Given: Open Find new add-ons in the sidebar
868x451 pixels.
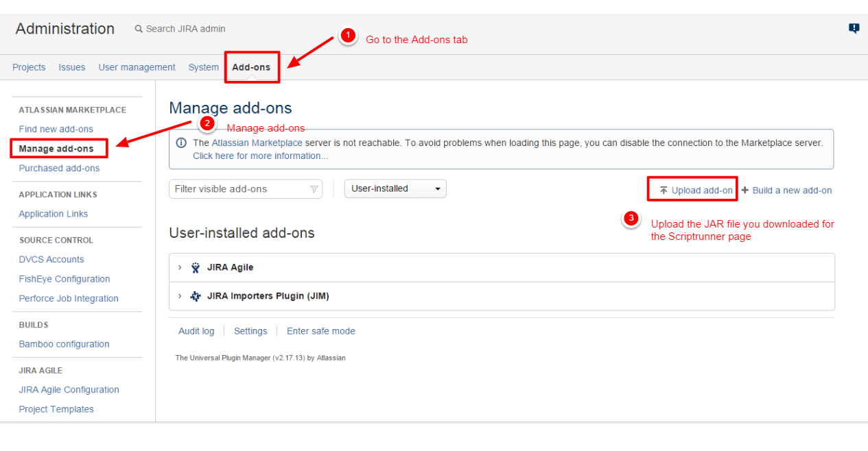Looking at the screenshot, I should (x=56, y=129).
